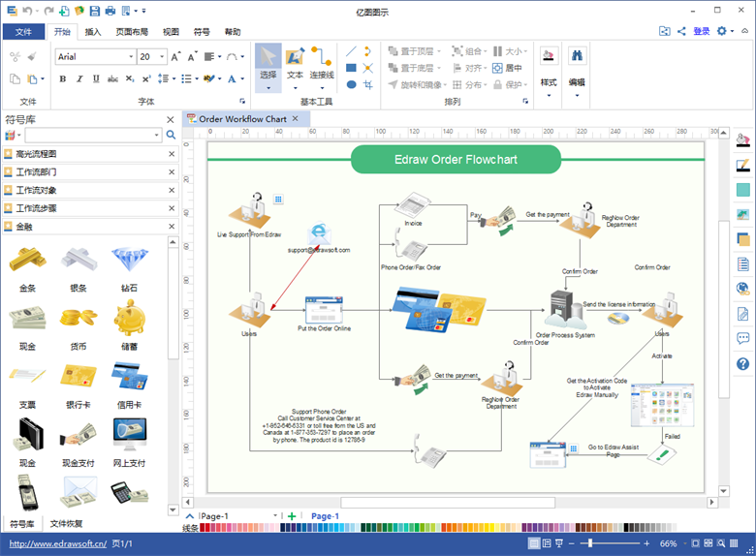Open the Edit binoculars tool
Viewport: 756px width, 556px height.
[x=577, y=72]
